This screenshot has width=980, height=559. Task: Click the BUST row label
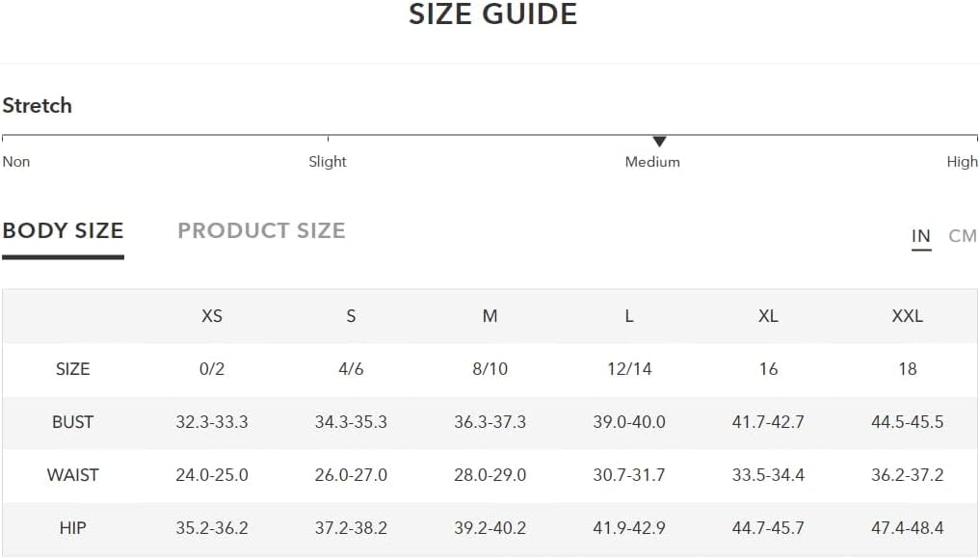[72, 422]
